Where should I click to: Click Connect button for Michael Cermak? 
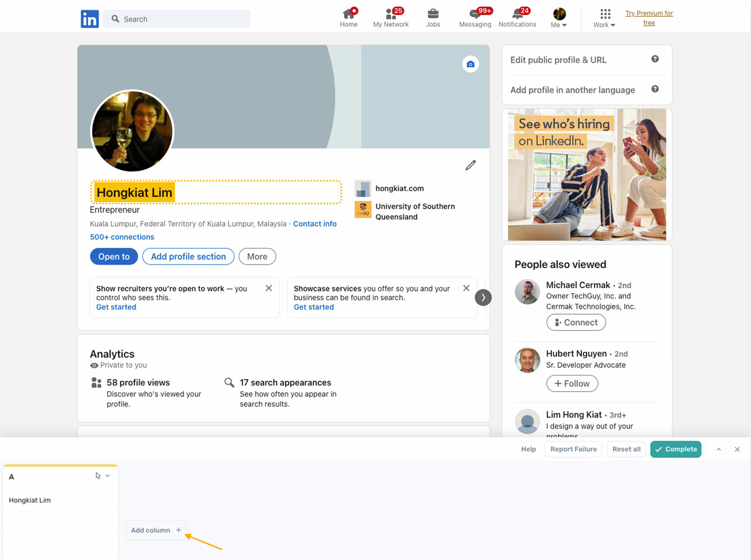coord(576,322)
